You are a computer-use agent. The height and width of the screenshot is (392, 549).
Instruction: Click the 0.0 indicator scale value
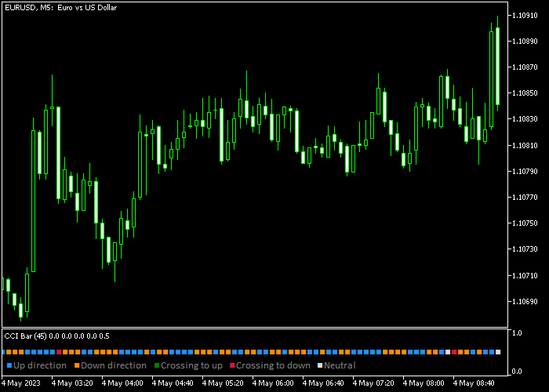516,372
